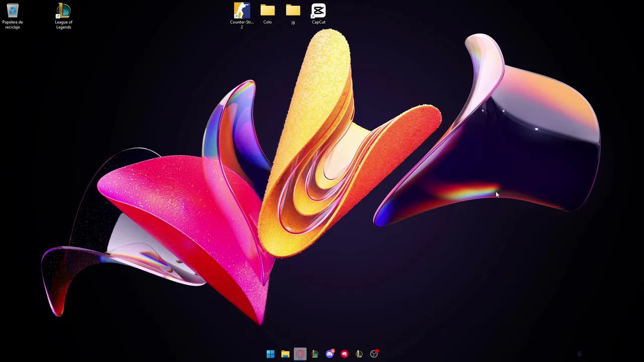Click League of Legends taskbar icon beside Opera GX

pyautogui.click(x=315, y=354)
